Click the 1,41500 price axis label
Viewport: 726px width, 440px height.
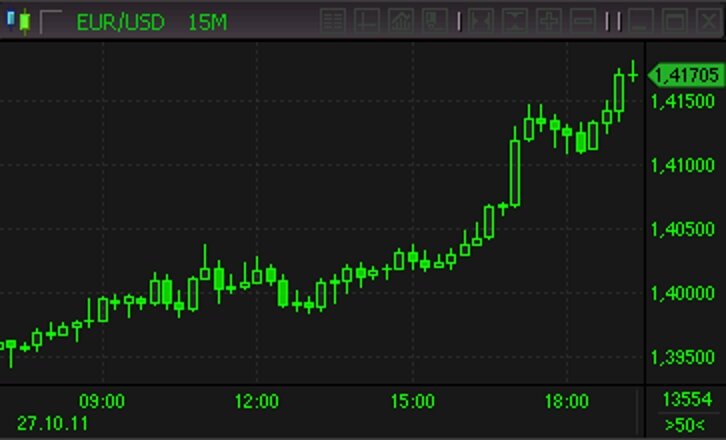pos(683,101)
